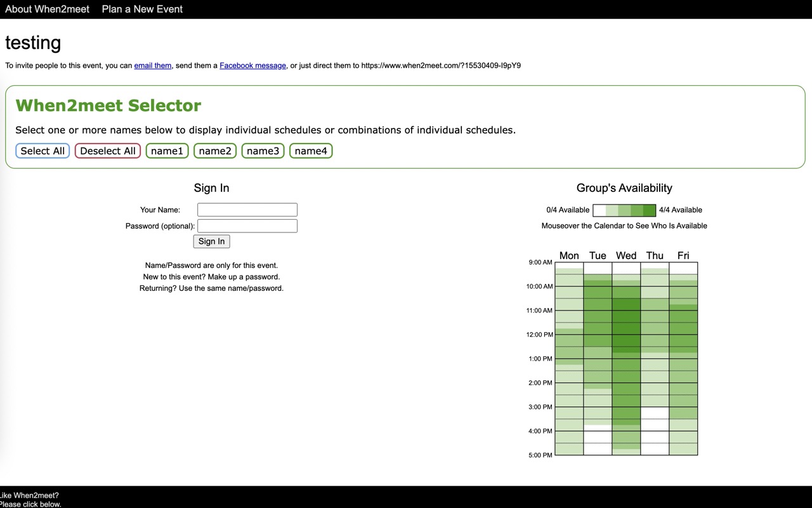Click the 5:00 PM time label
This screenshot has height=508, width=812.
(540, 455)
